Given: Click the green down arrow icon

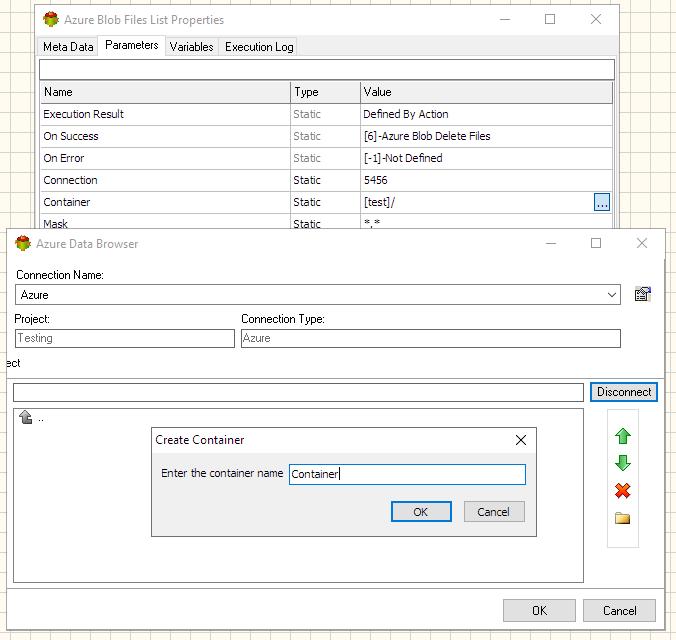Looking at the screenshot, I should tap(623, 463).
